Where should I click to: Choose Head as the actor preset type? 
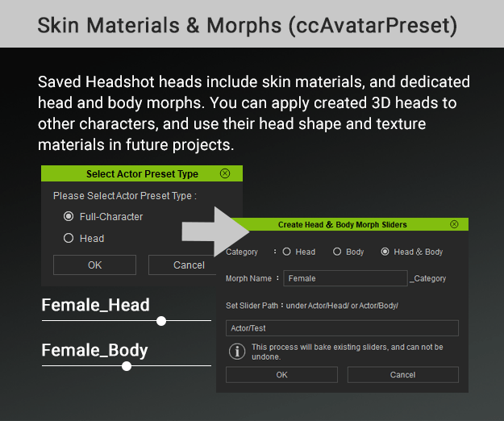pos(69,238)
